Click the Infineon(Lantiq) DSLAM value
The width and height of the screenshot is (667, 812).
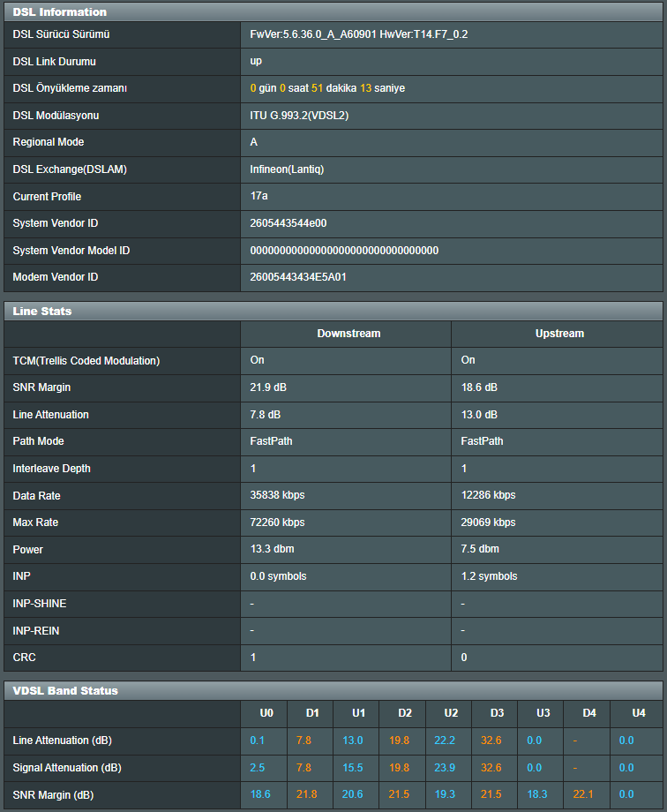tap(287, 169)
